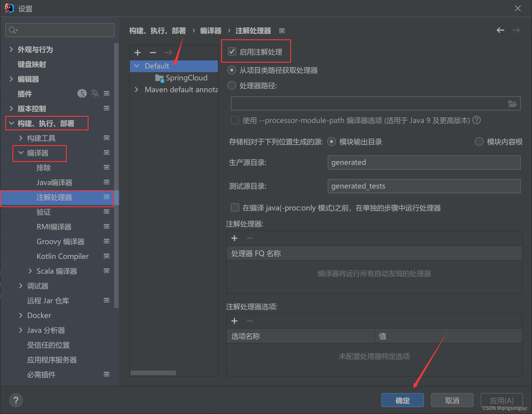Viewport: 532px width, 414px height.
Task: Collapse the 编译器 node
Action: pos(21,153)
